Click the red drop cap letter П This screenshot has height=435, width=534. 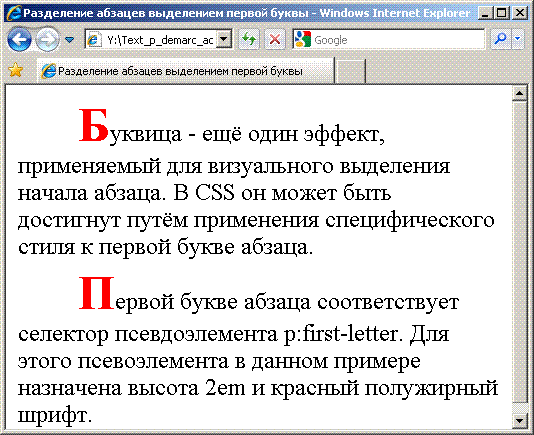click(x=96, y=293)
